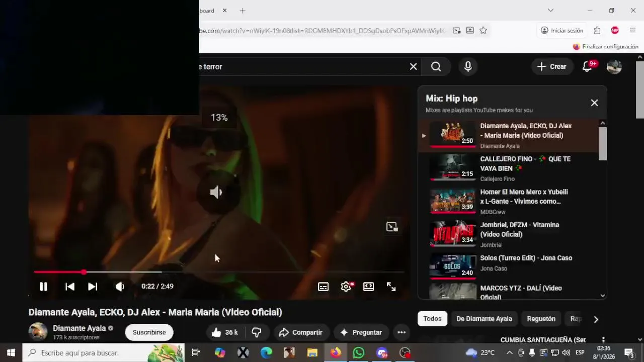The image size is (644, 362).
Task: Open picture-in-picture overlay icon on the video
Action: click(x=392, y=227)
